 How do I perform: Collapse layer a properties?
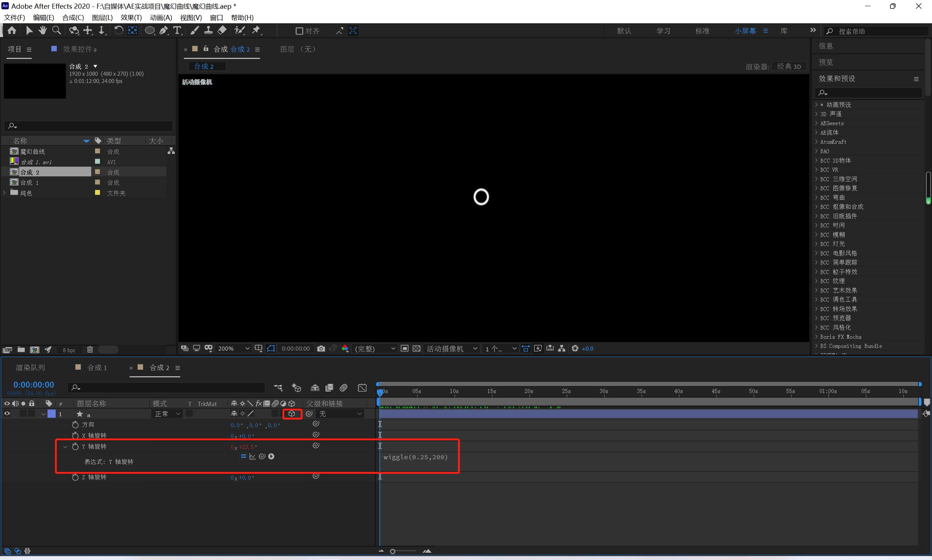43,414
